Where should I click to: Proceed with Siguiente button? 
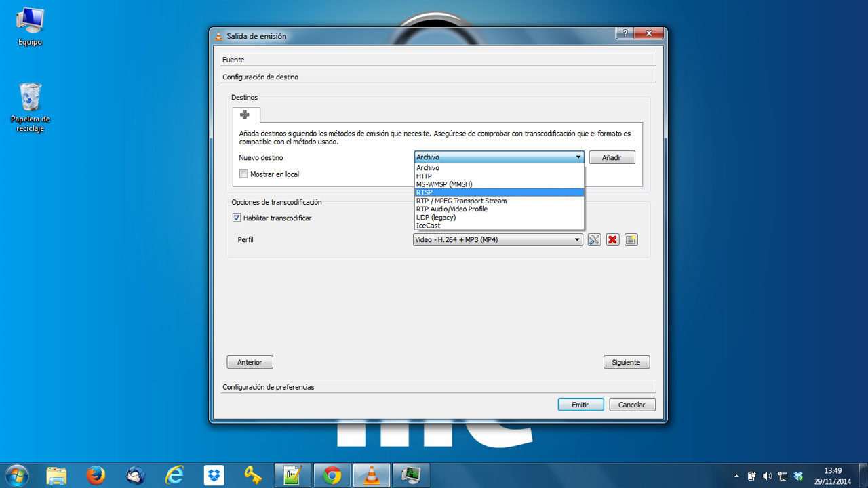pyautogui.click(x=626, y=362)
